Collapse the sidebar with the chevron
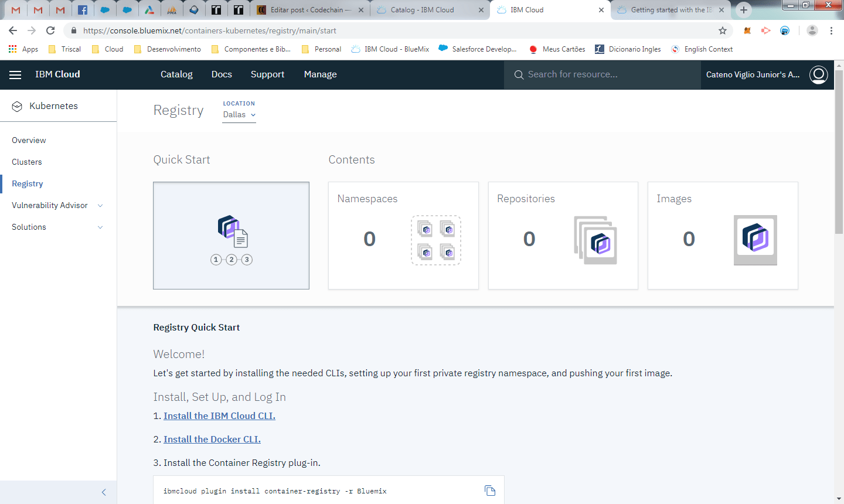 click(104, 492)
